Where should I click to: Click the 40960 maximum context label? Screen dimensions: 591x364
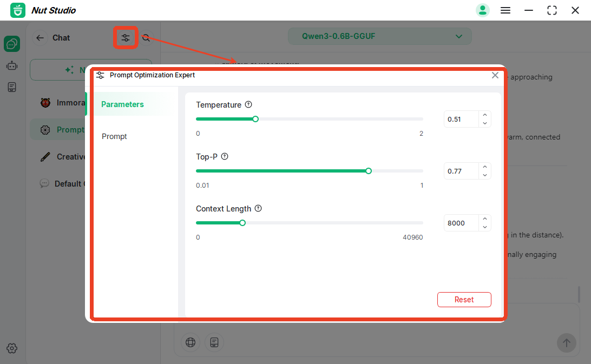[x=413, y=237]
